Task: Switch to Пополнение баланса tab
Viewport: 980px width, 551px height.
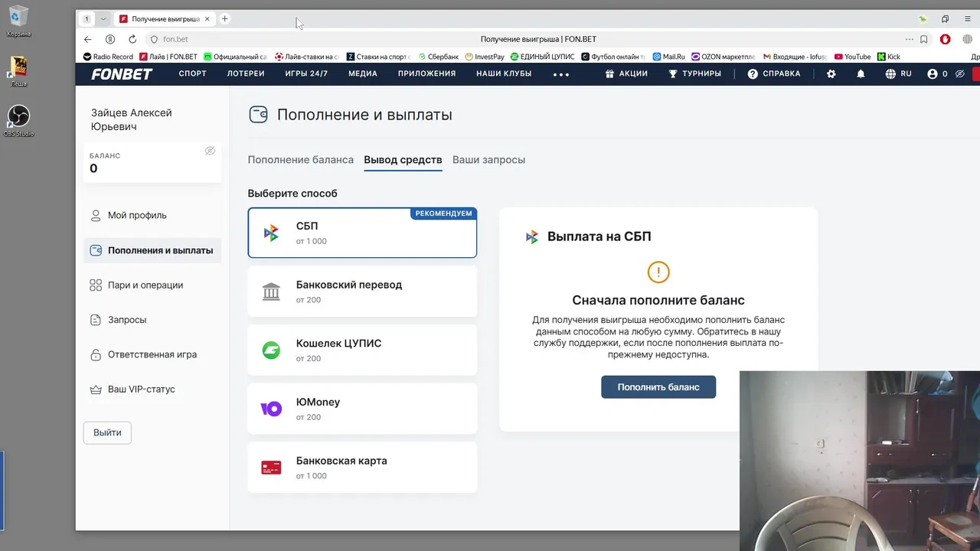Action: point(301,160)
